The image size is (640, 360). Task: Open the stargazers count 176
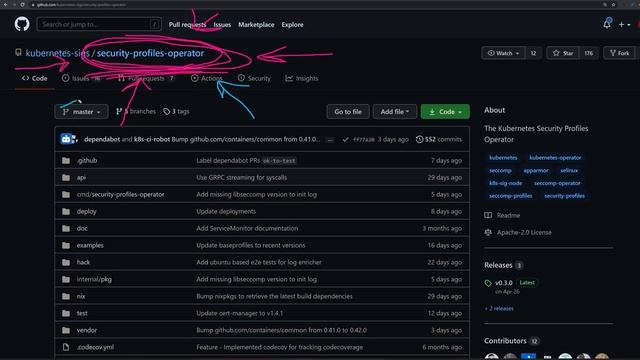[588, 53]
